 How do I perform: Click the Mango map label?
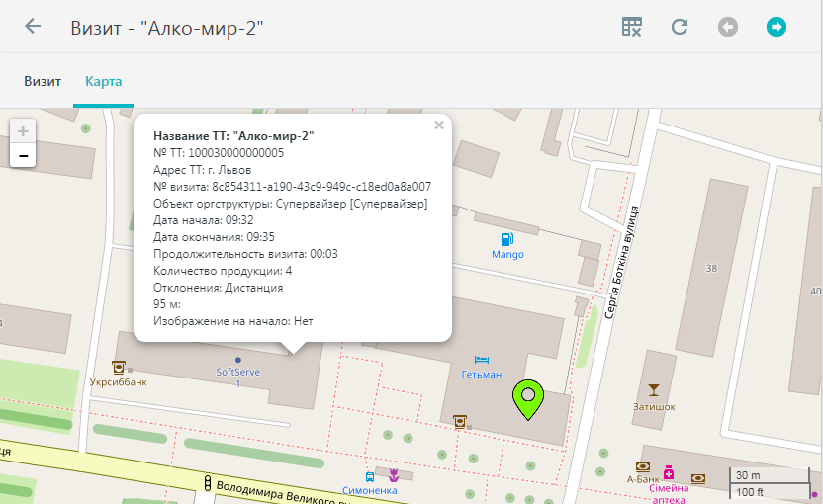[x=507, y=254]
